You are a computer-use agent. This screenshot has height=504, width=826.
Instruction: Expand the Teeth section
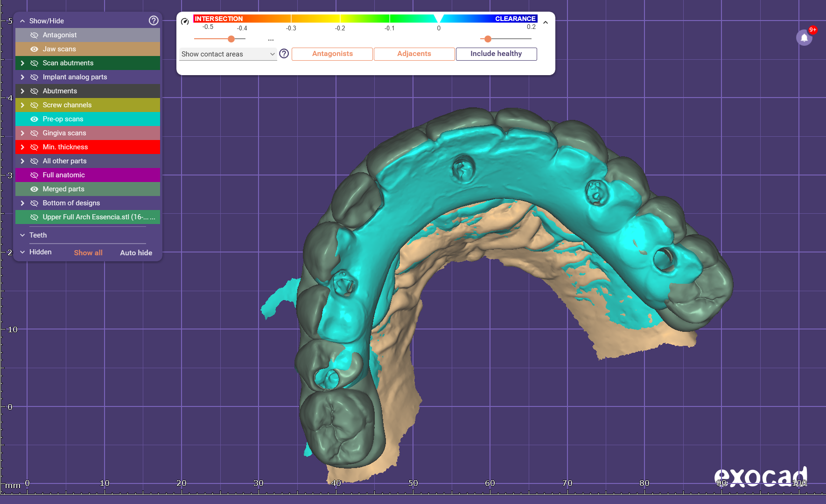pos(22,235)
